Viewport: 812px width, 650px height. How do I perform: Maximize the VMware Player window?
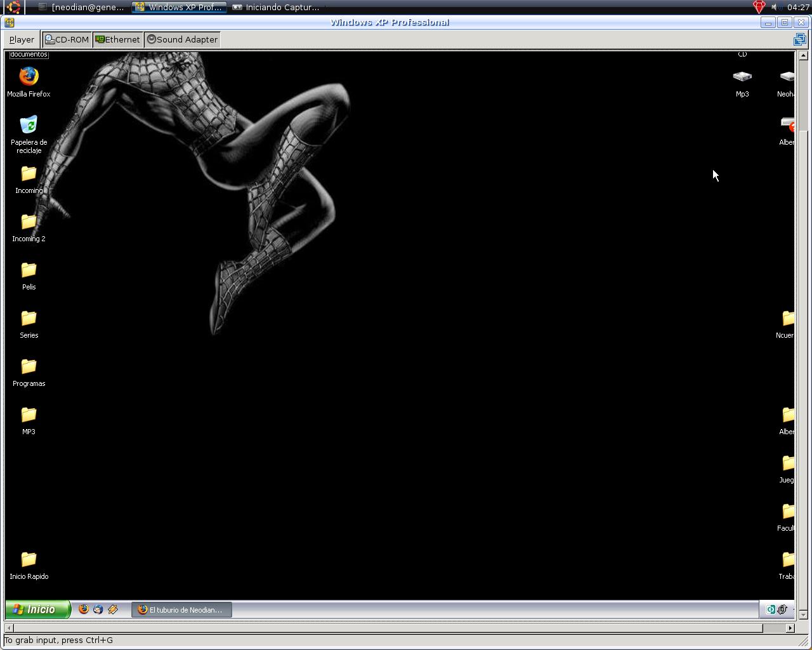pos(785,22)
